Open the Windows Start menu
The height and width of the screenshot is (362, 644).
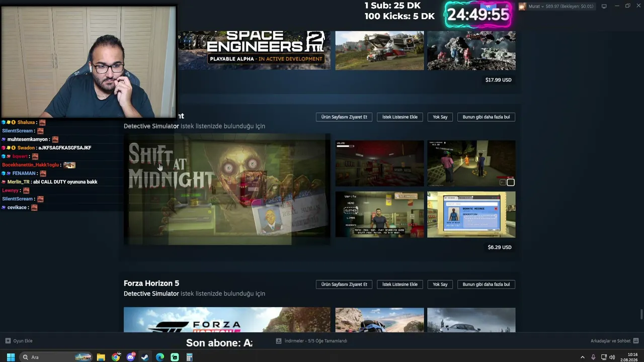click(x=10, y=357)
